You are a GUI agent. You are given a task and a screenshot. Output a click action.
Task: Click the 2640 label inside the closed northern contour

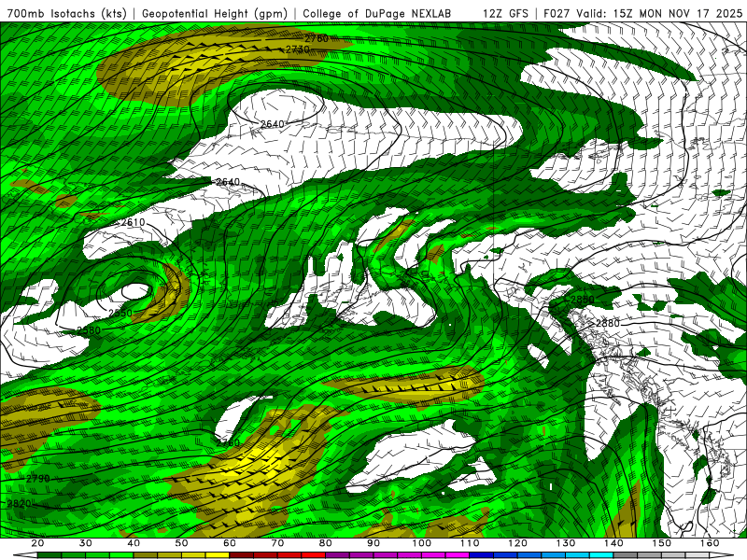[272, 124]
